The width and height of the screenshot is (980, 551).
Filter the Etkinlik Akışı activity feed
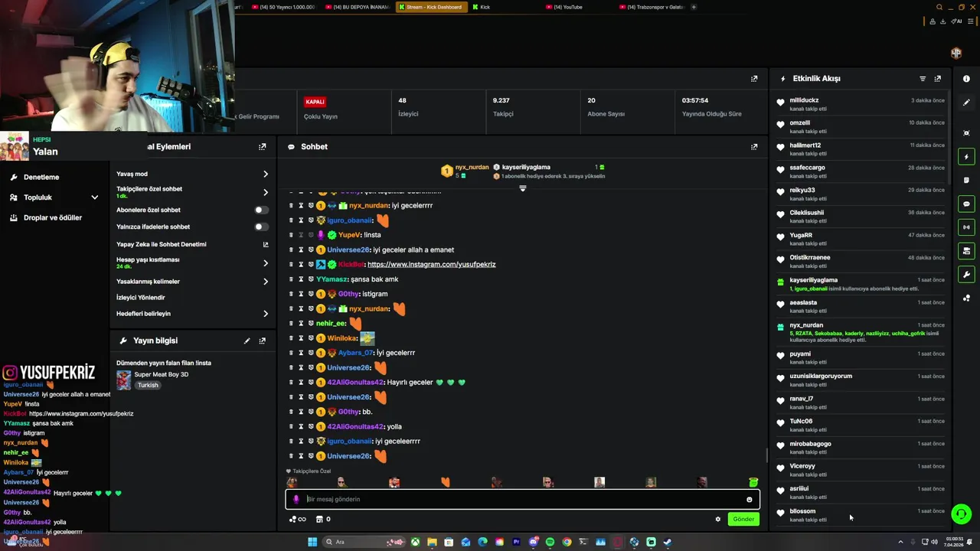[x=923, y=79]
